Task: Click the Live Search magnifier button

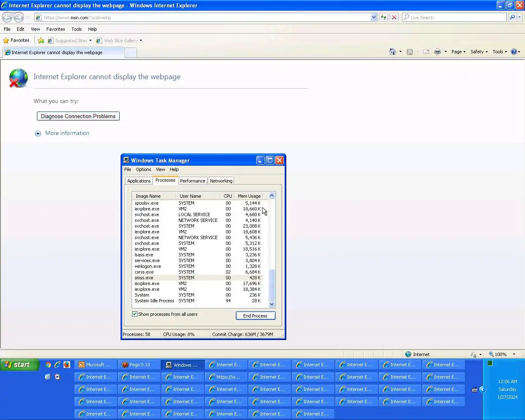Action: tap(512, 17)
